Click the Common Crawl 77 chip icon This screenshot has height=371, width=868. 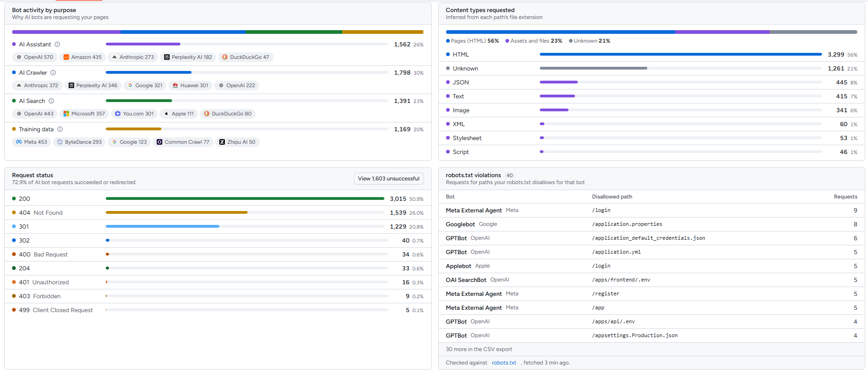pyautogui.click(x=160, y=142)
